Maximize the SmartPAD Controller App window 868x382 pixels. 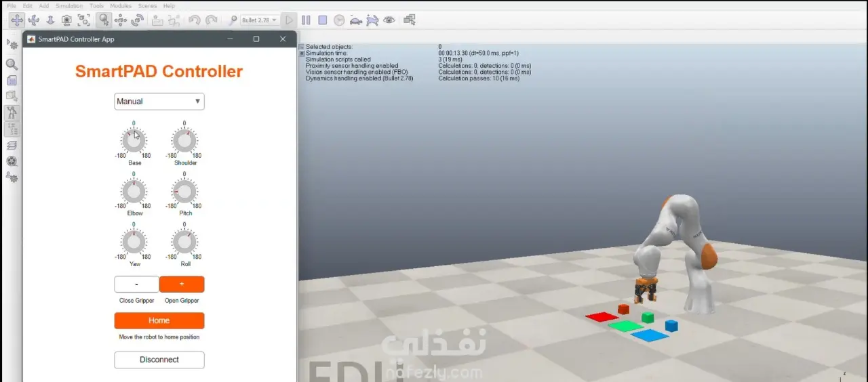point(256,39)
